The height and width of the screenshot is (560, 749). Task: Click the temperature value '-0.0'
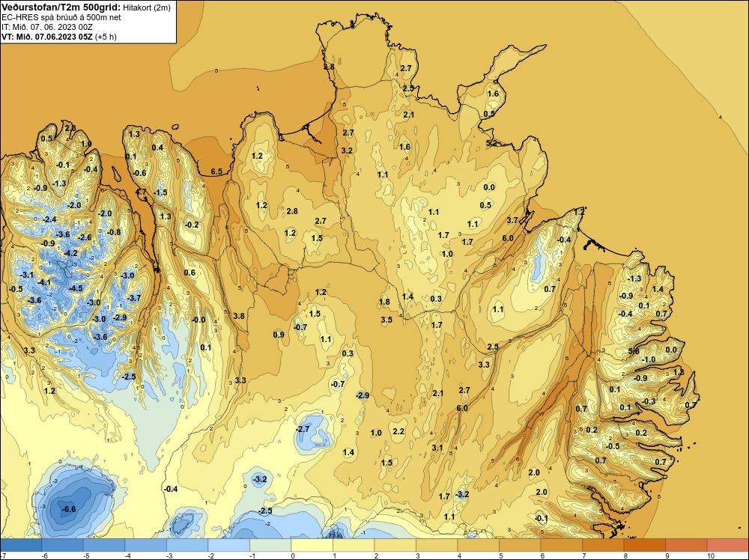198,320
